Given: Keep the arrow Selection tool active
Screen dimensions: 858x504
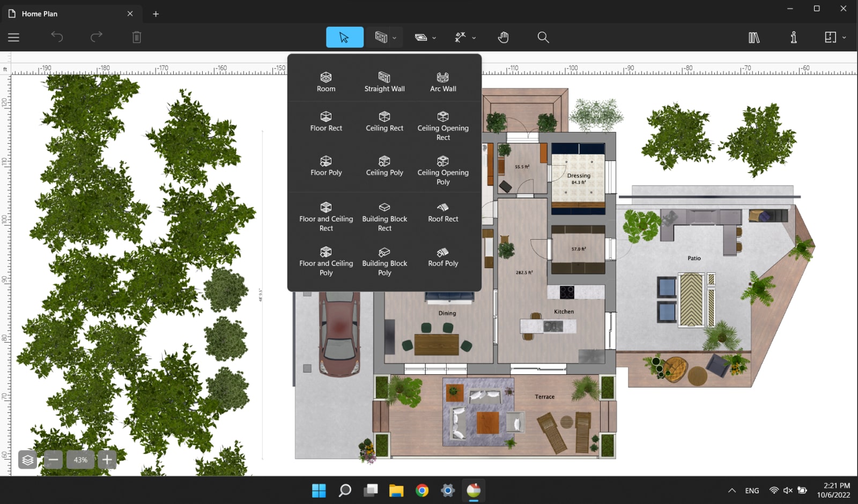Looking at the screenshot, I should [344, 37].
